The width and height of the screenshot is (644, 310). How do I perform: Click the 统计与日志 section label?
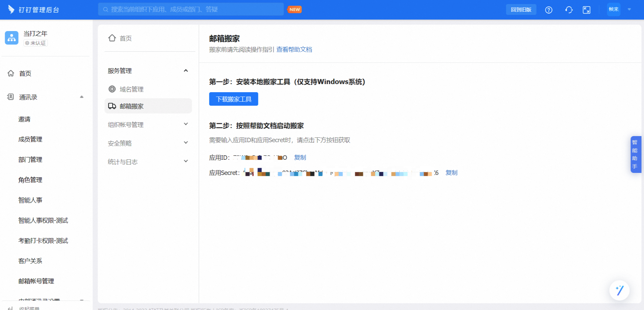point(123,162)
